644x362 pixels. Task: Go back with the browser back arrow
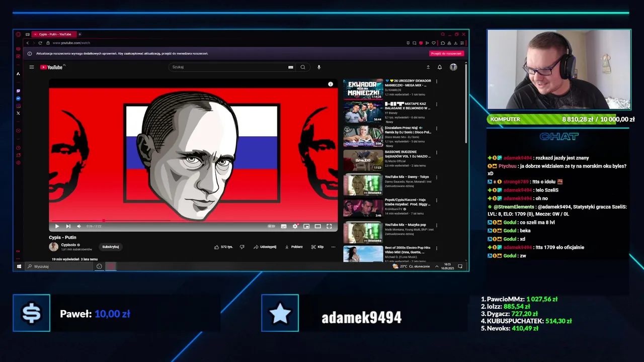(28, 43)
